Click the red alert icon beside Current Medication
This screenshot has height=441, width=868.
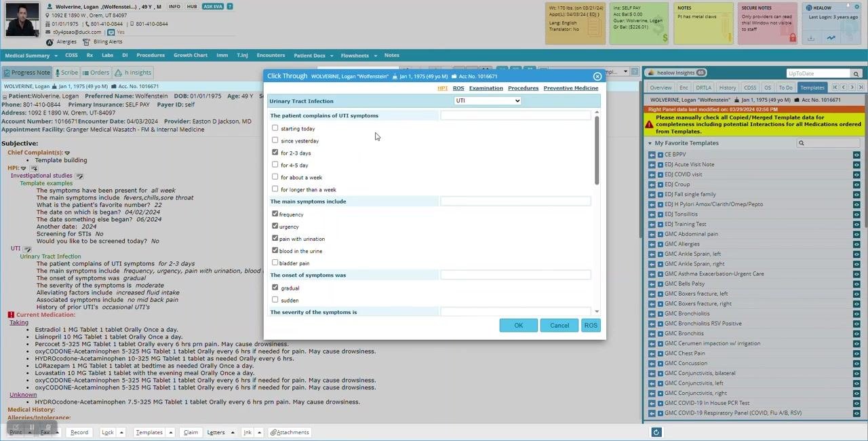click(11, 315)
